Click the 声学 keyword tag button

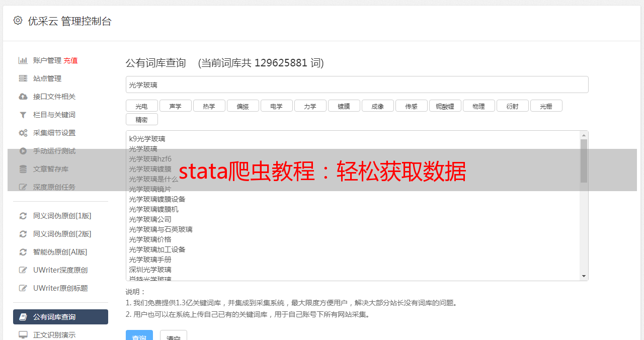click(x=175, y=106)
